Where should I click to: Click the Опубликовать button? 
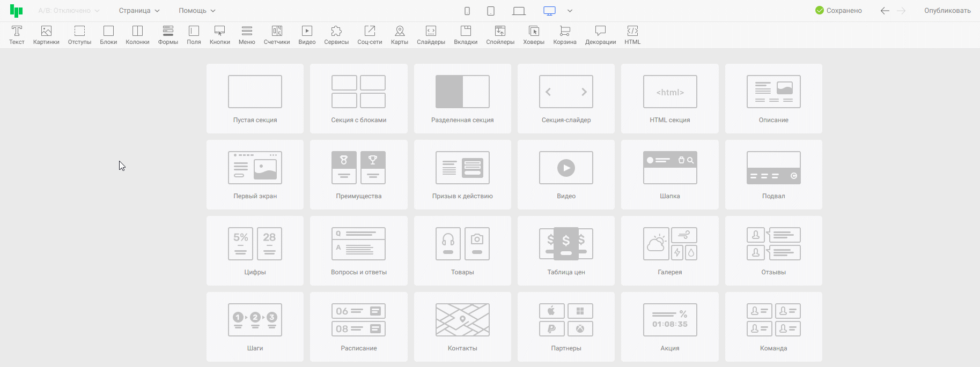[x=947, y=11]
